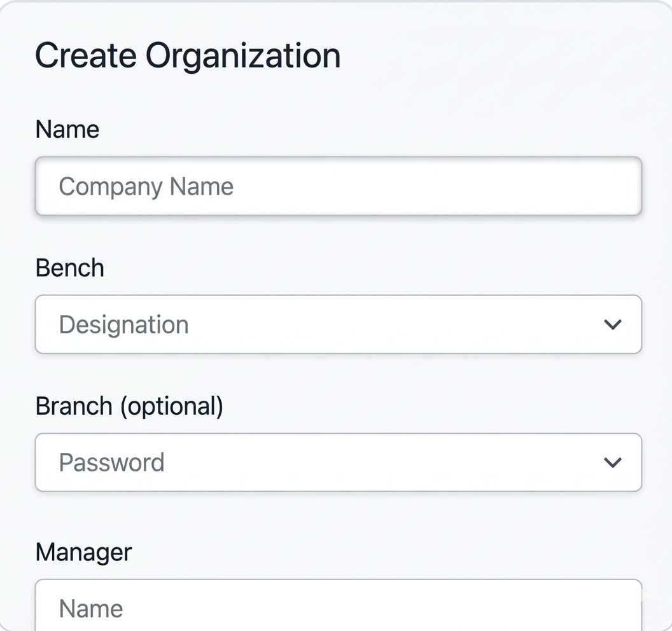Image resolution: width=672 pixels, height=631 pixels.
Task: Click the Branch (optional) label
Action: click(x=129, y=406)
